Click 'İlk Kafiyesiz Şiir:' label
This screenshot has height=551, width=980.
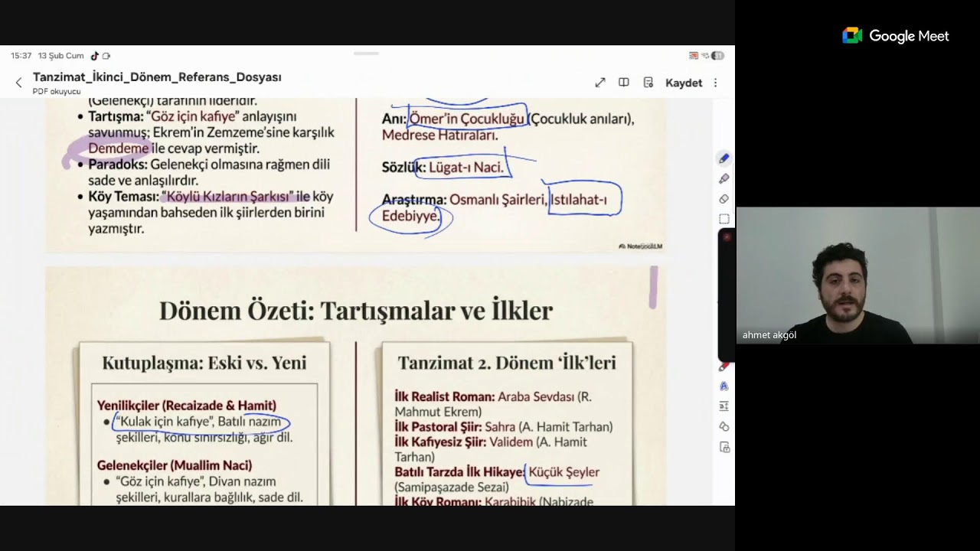[x=440, y=442]
